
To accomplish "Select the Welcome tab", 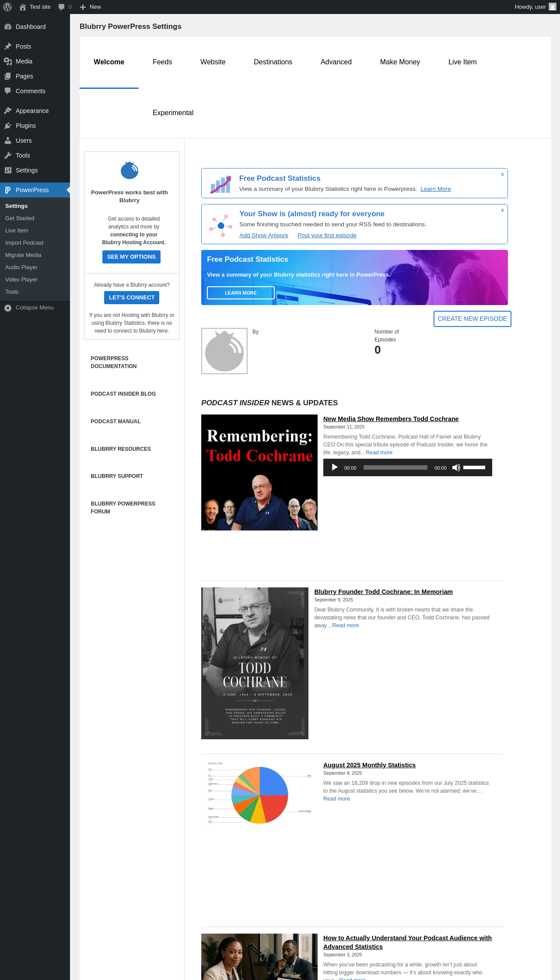I will coord(109,62).
